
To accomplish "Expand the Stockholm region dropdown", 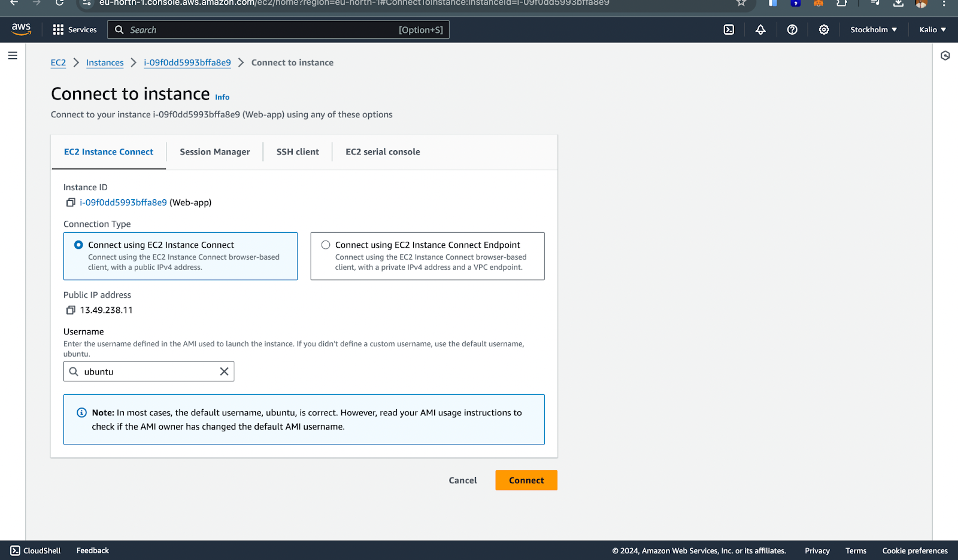I will [873, 30].
